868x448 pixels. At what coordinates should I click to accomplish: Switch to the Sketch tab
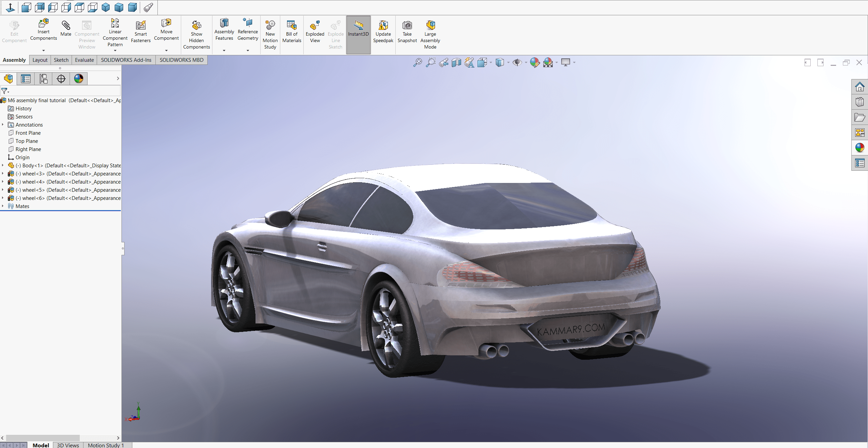(x=61, y=60)
